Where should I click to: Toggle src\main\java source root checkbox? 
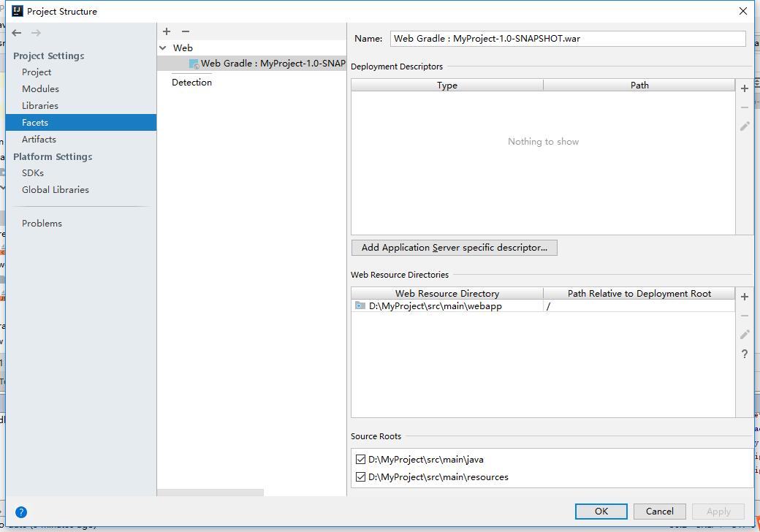click(x=360, y=460)
